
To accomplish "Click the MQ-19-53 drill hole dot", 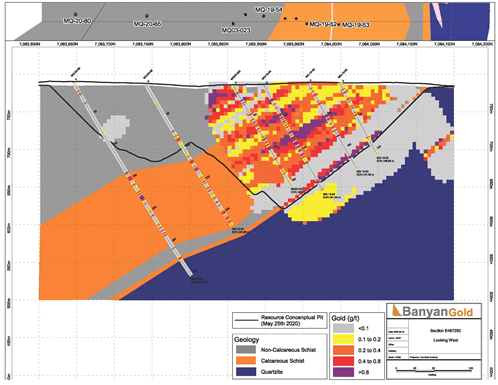I will coord(339,25).
